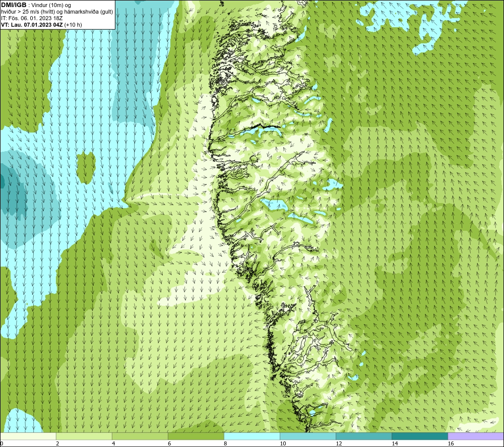This screenshot has width=504, height=447.
Task: Click the 2–4 m/s light green swatch
Action: pos(84,436)
